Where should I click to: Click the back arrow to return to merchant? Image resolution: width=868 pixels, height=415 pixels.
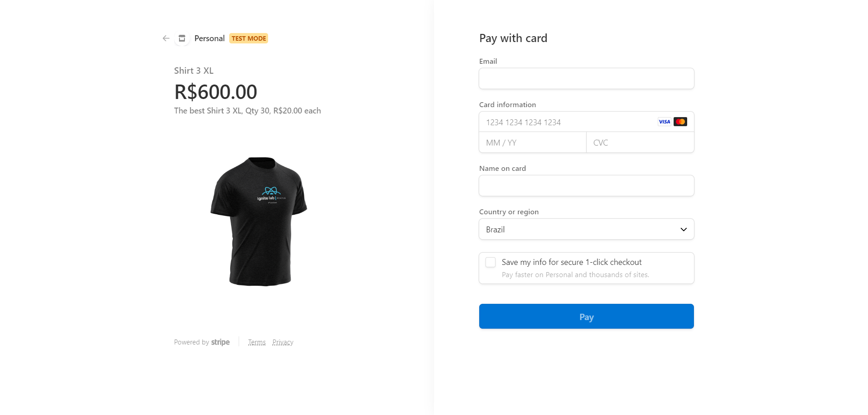coord(165,38)
